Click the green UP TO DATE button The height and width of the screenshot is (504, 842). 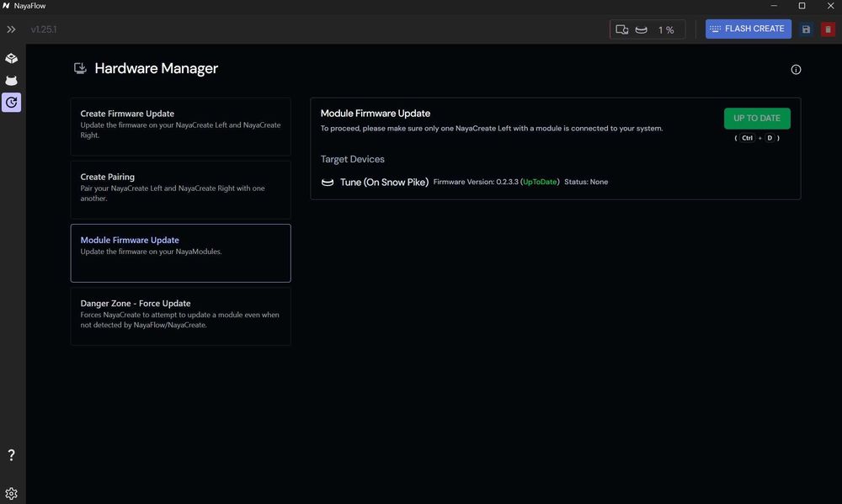[x=757, y=119]
